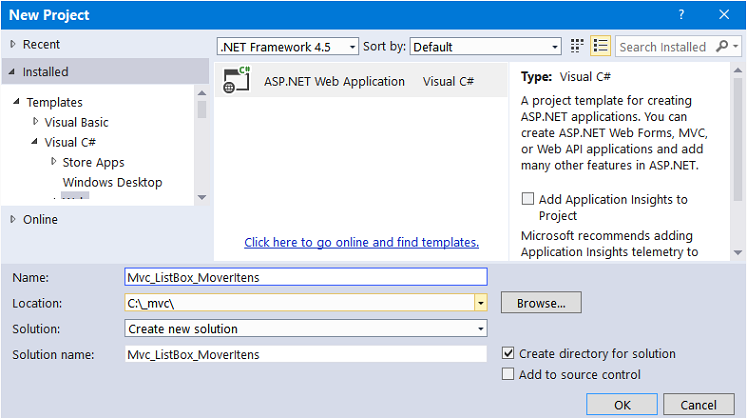Open the .NET Framework 4.5 dropdown
This screenshot has width=747, height=418.
[288, 47]
